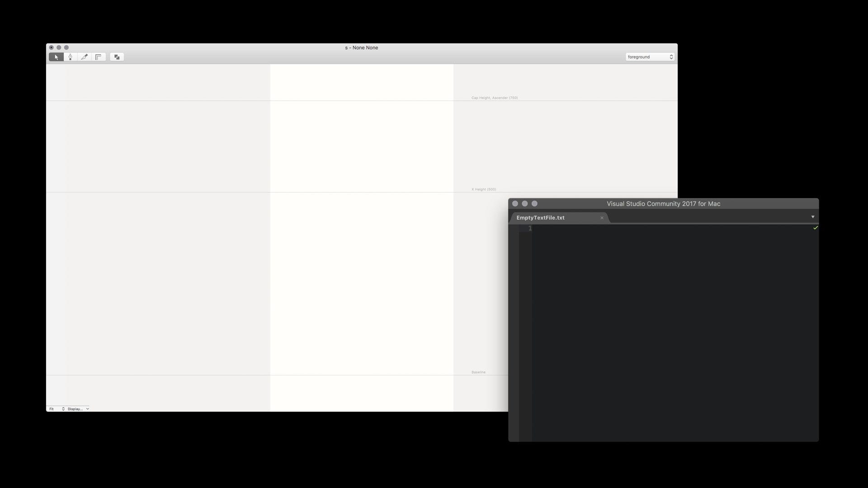Switch to the EmptyTextFile.txt tab
This screenshot has width=868, height=488.
(540, 218)
